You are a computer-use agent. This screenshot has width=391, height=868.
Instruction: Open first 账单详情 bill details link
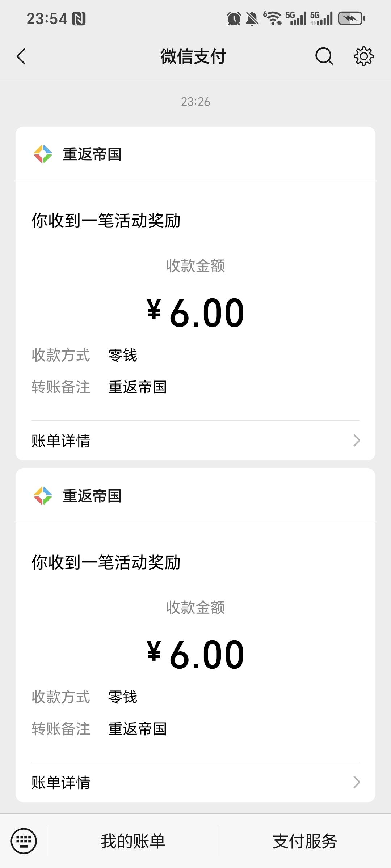coord(195,441)
